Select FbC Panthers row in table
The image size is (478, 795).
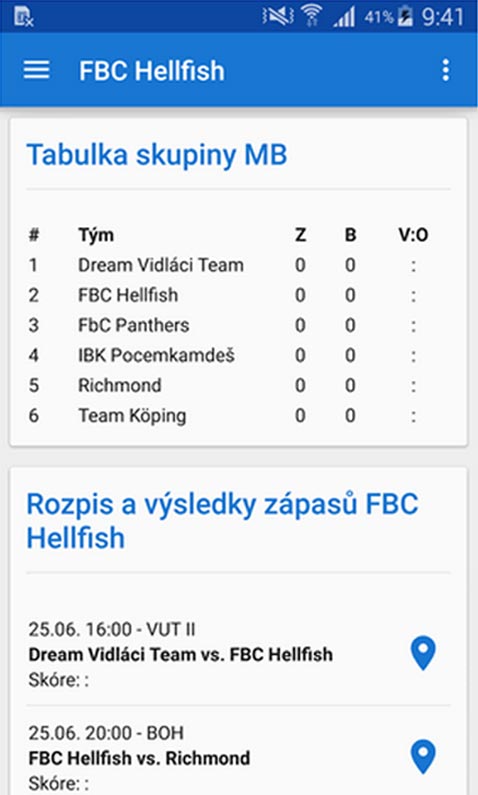(x=238, y=325)
